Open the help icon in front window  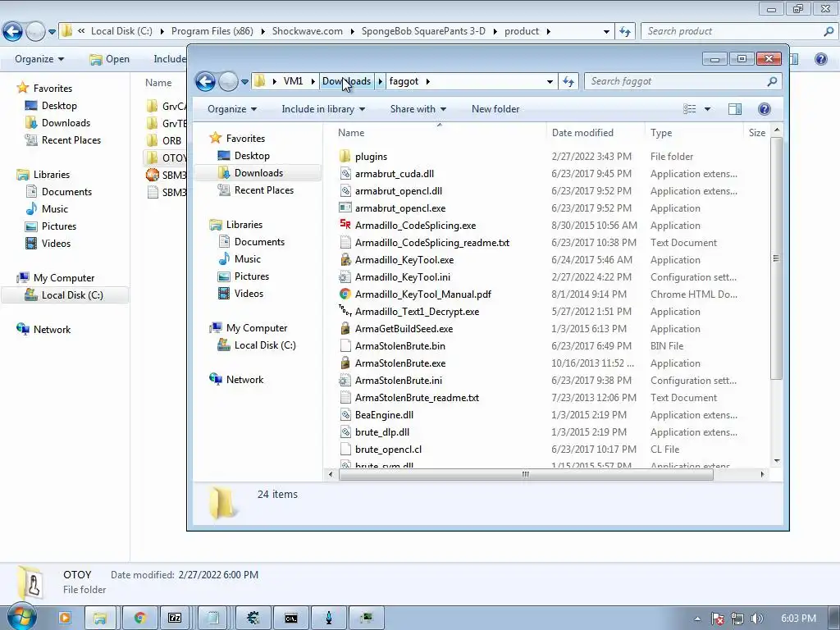point(765,109)
